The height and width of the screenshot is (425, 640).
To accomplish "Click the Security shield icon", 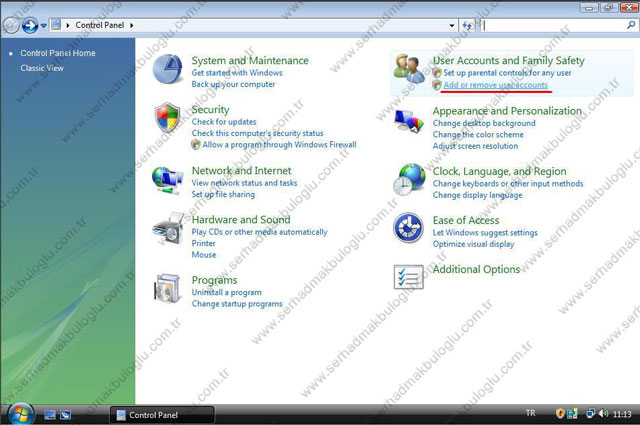I will (167, 118).
